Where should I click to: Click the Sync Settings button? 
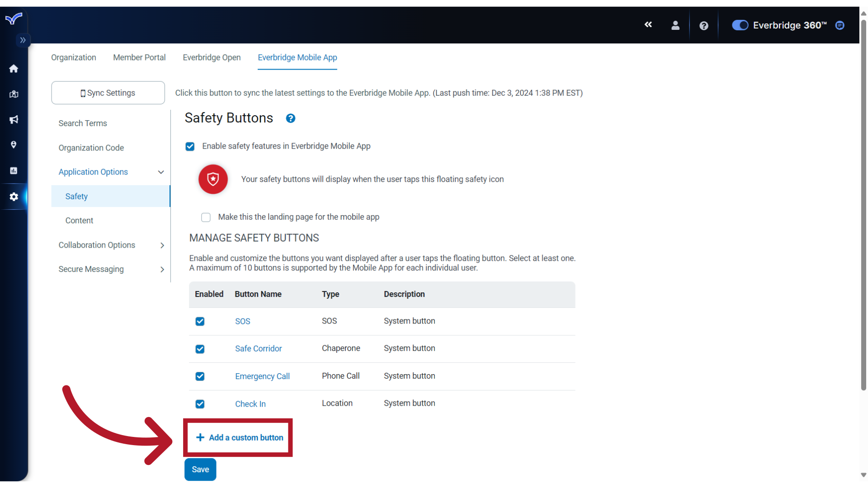(108, 93)
